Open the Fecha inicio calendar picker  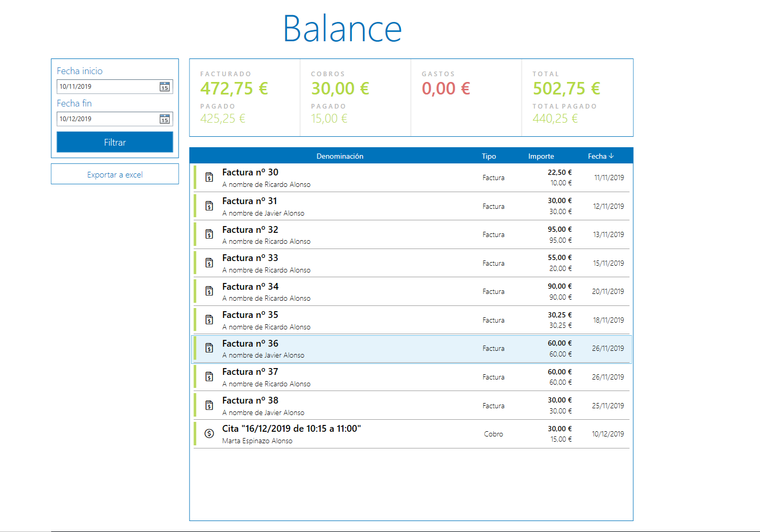[x=164, y=87]
